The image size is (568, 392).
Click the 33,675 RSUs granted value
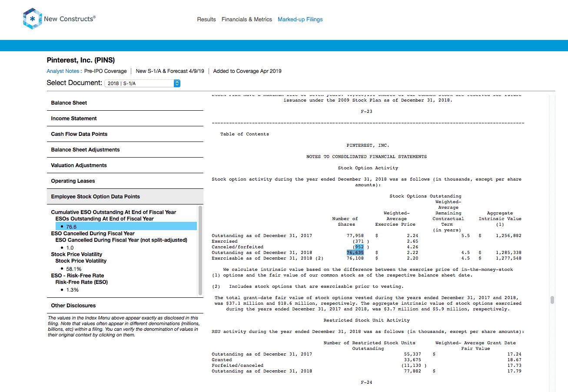point(412,360)
